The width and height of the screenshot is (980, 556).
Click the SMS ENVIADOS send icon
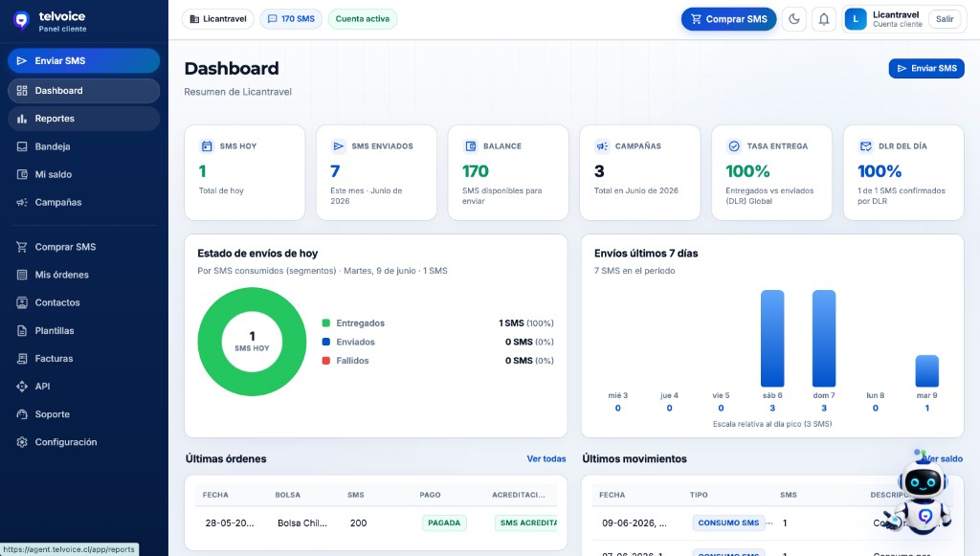(338, 146)
